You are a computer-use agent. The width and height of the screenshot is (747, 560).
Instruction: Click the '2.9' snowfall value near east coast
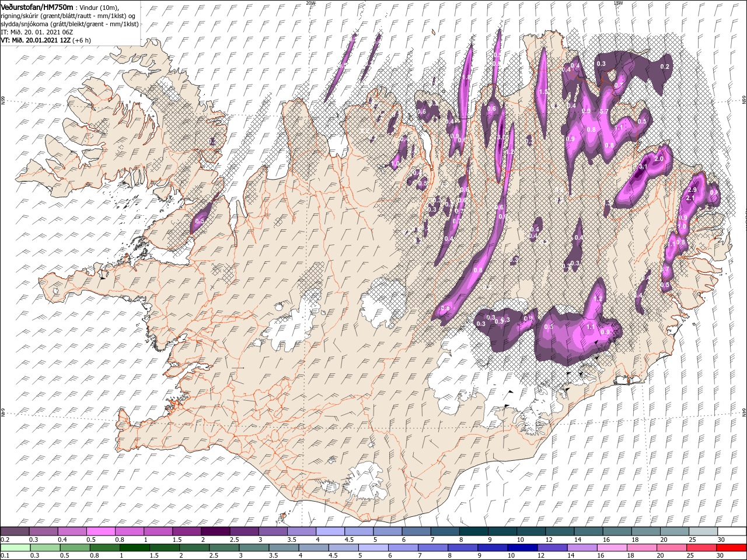tap(693, 190)
